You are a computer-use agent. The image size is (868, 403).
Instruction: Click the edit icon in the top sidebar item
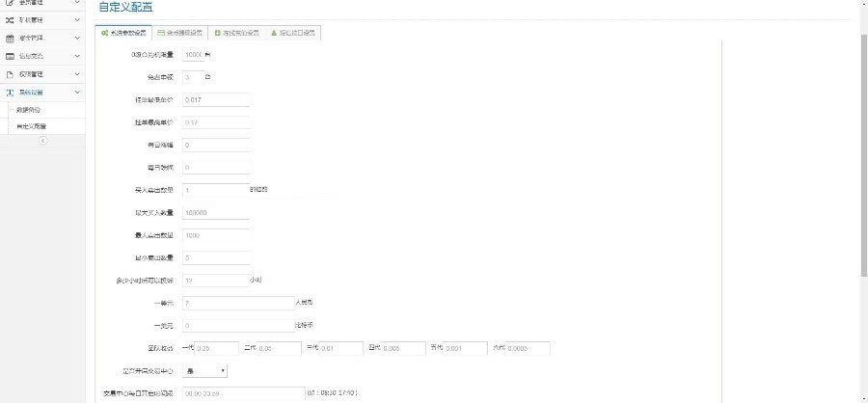10,3
